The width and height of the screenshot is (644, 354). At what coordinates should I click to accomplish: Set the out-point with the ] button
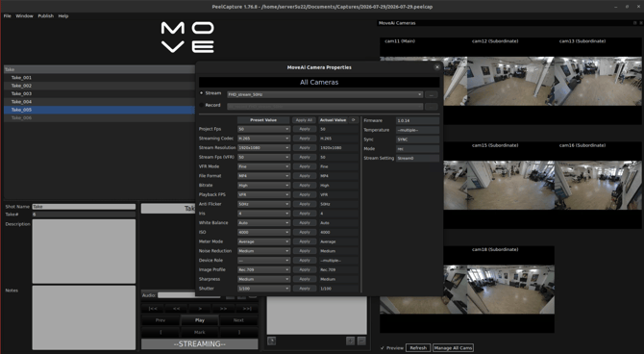point(239,332)
